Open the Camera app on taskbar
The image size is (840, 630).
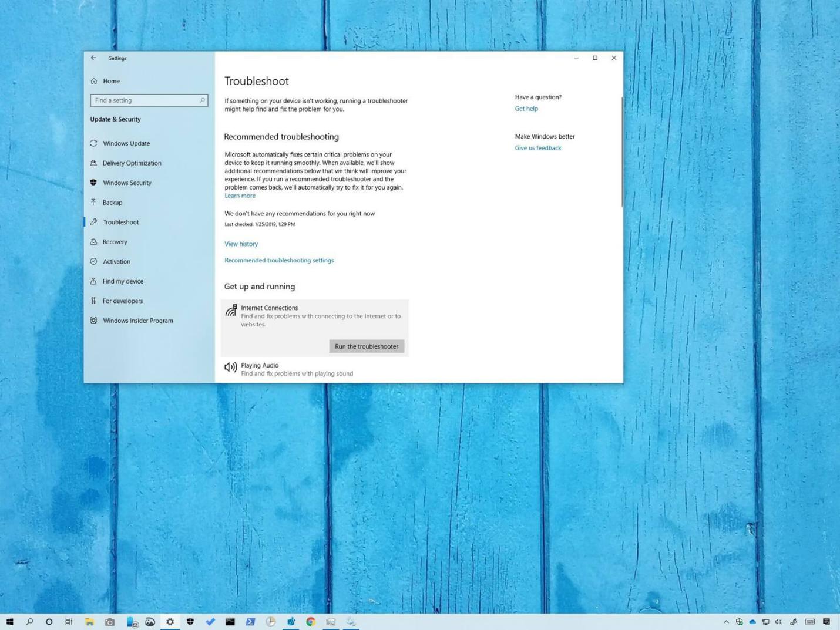coord(110,622)
